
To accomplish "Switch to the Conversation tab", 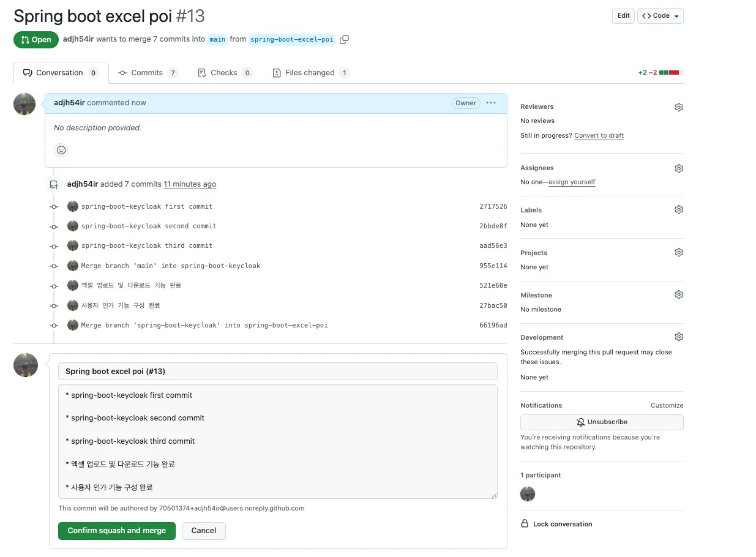I will (x=61, y=73).
